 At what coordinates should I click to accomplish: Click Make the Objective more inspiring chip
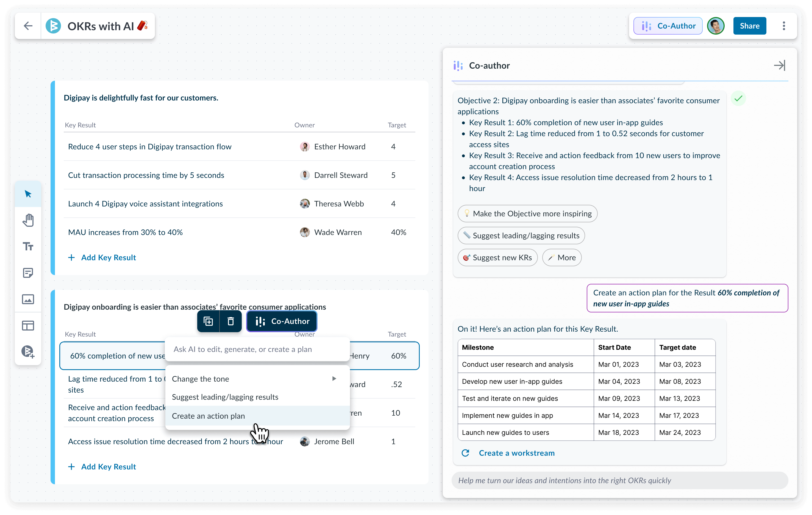527,214
